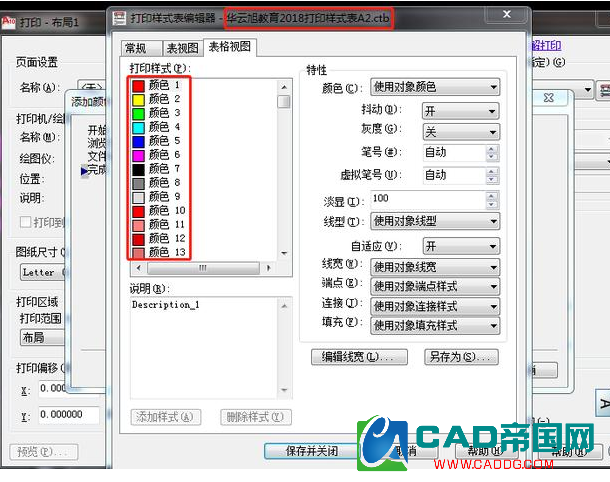Select the gray 颜色 8 swatch

138,183
